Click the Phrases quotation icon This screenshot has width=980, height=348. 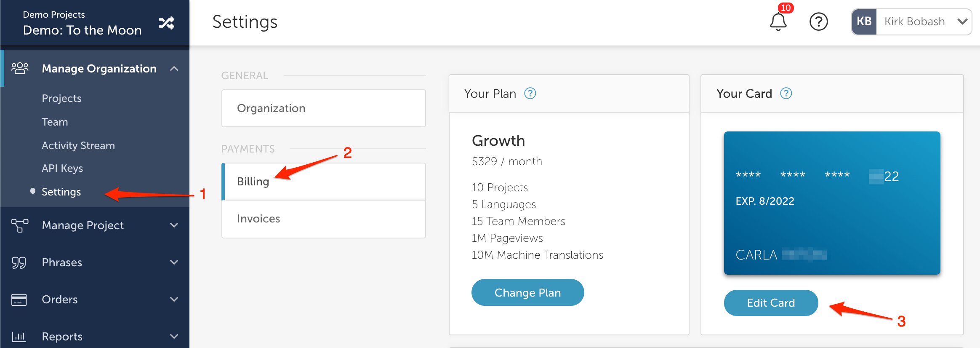point(19,262)
